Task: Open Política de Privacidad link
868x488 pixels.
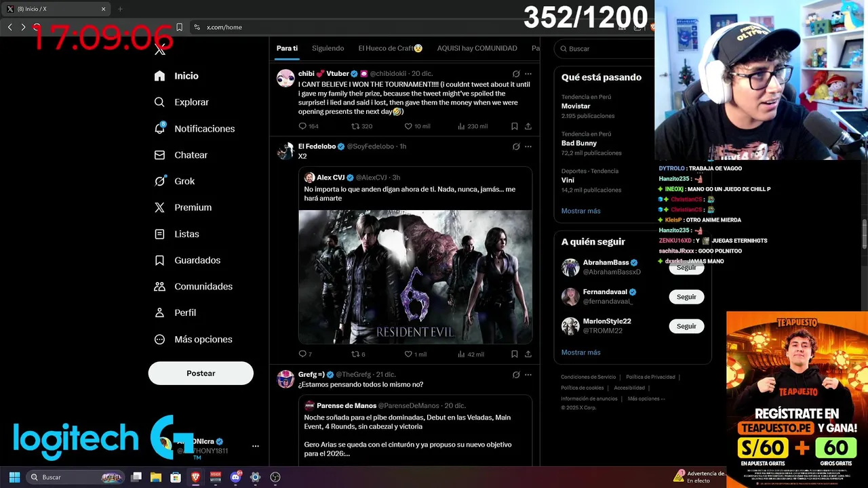Action: 650,377
